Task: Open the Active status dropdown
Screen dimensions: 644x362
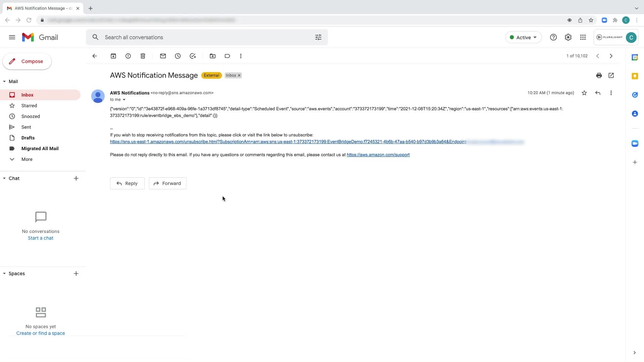Action: pos(523,37)
